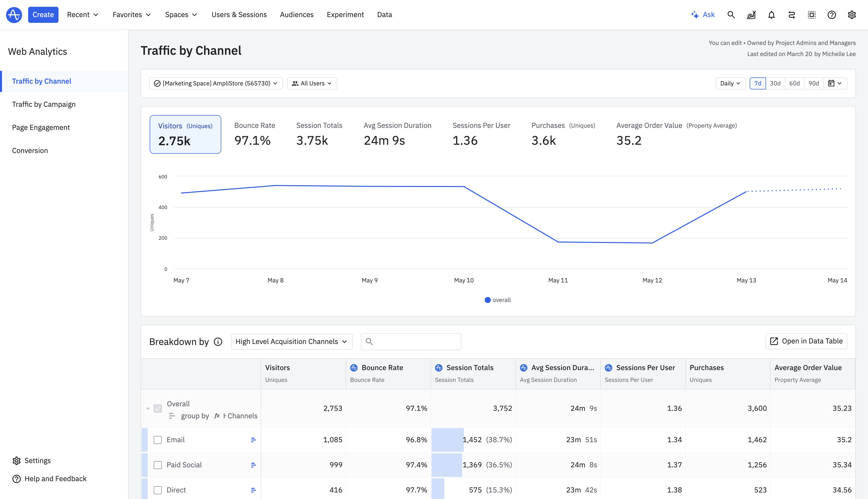
Task: Click the help question mark icon
Action: [832, 15]
